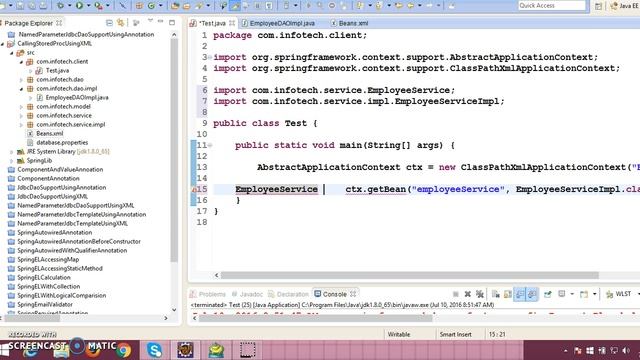Click the editor horizontal scrollbar
Viewport: 640px width, 360px height.
click(x=409, y=275)
